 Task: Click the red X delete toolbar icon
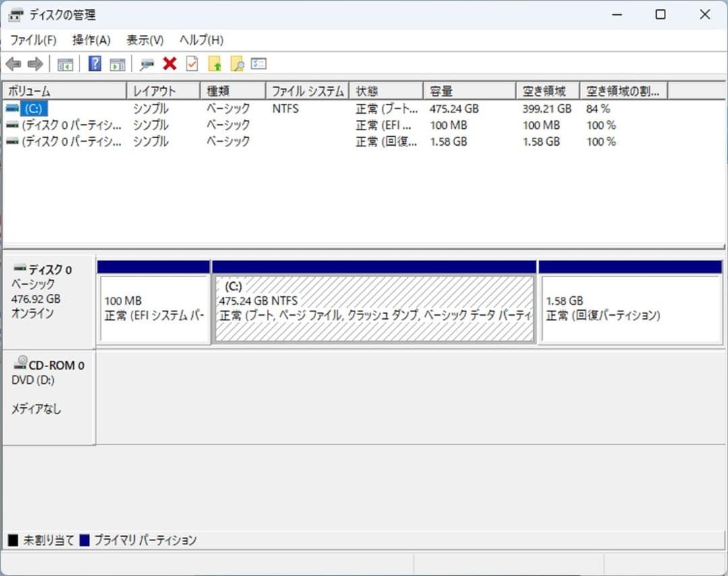[169, 63]
